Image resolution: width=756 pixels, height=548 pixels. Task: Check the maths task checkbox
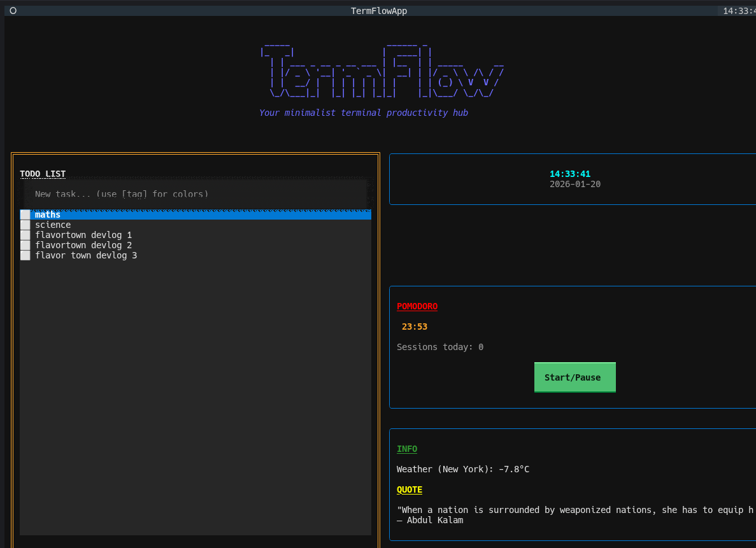(x=25, y=215)
